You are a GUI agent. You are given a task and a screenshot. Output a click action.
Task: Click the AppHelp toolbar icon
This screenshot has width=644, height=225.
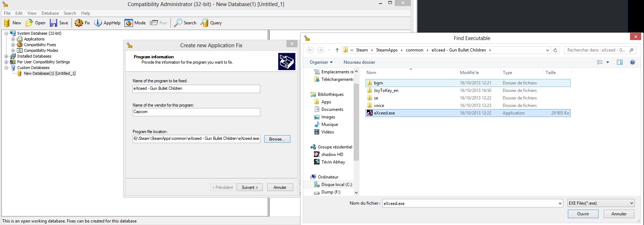(x=98, y=23)
